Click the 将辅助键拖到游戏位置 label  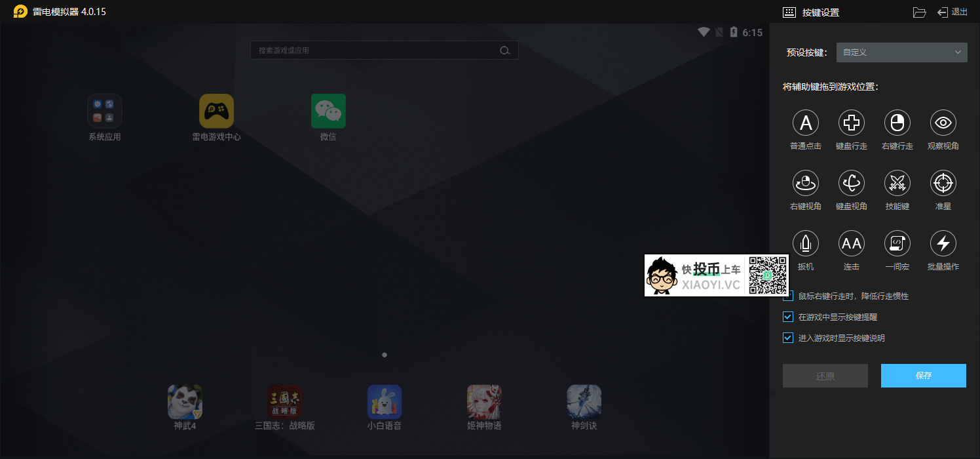coord(831,87)
